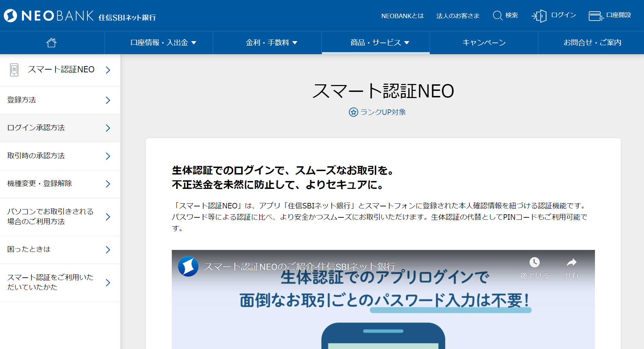Open スマート認証NEO sidebar heading
The height and width of the screenshot is (349, 644).
pyautogui.click(x=60, y=70)
